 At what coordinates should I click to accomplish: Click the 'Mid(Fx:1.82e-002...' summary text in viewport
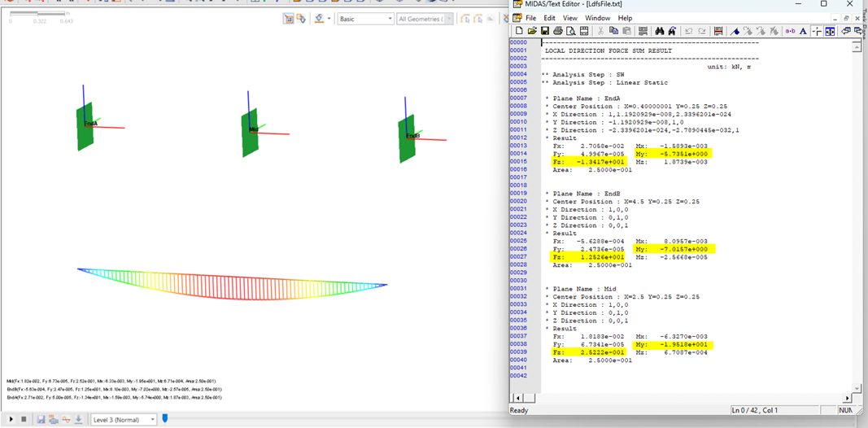(111, 382)
